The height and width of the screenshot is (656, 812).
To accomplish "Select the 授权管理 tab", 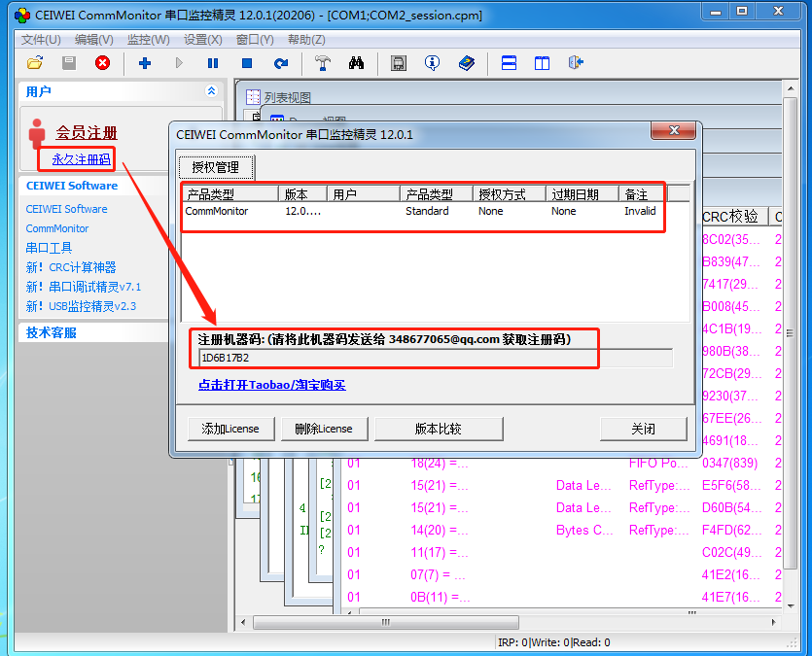I will coord(216,167).
